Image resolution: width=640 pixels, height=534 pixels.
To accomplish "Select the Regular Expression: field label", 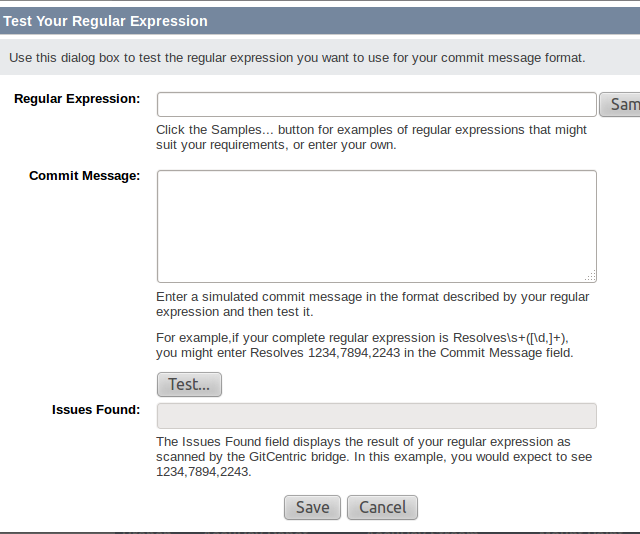I will point(77,99).
